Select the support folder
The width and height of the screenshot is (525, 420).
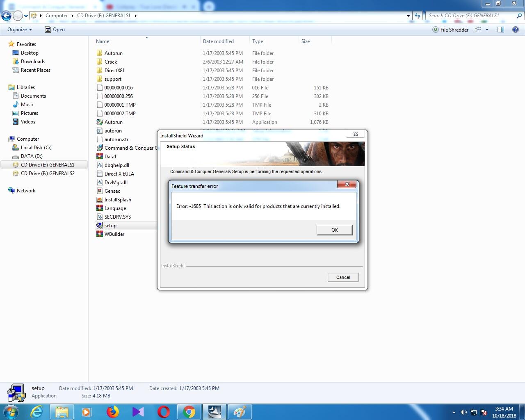[113, 79]
